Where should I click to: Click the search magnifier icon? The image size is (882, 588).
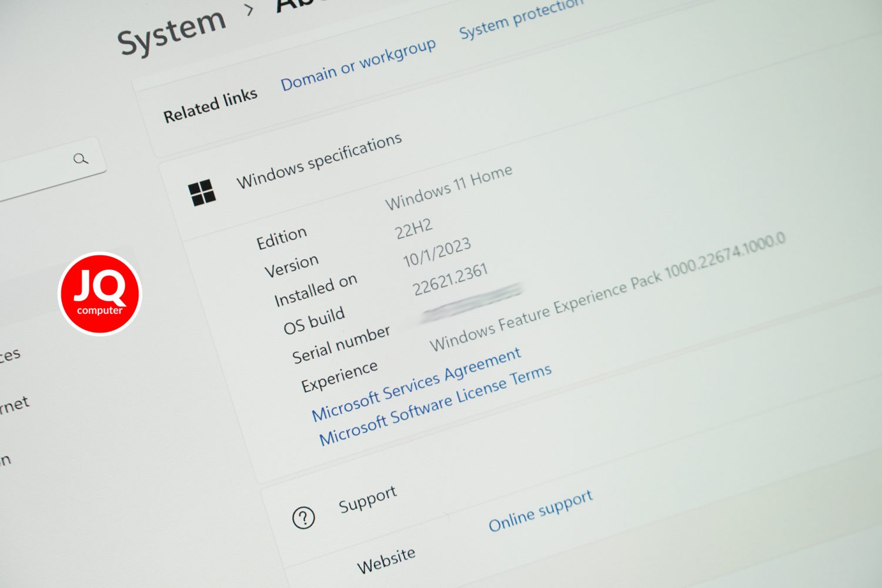(81, 159)
